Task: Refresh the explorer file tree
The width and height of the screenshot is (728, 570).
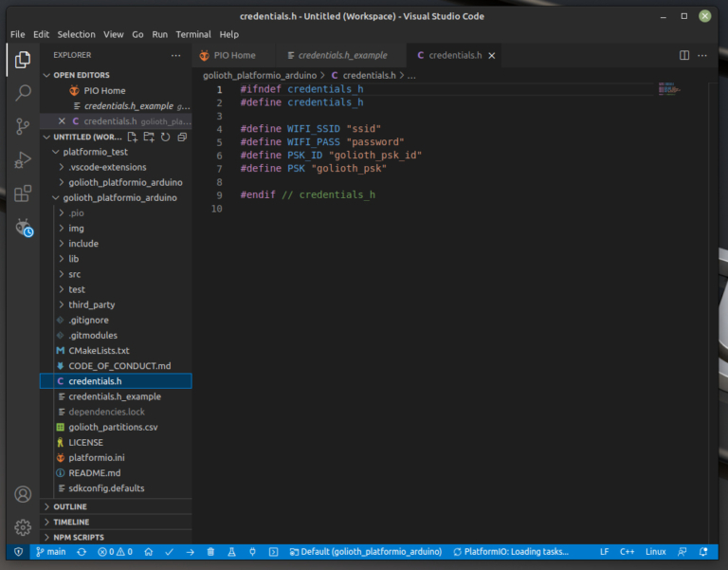Action: click(x=166, y=137)
